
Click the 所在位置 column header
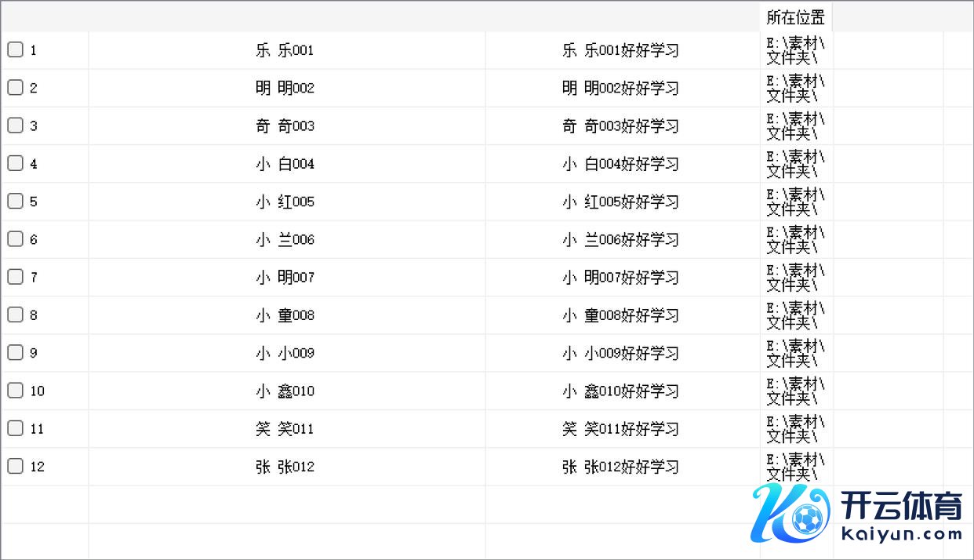795,17
